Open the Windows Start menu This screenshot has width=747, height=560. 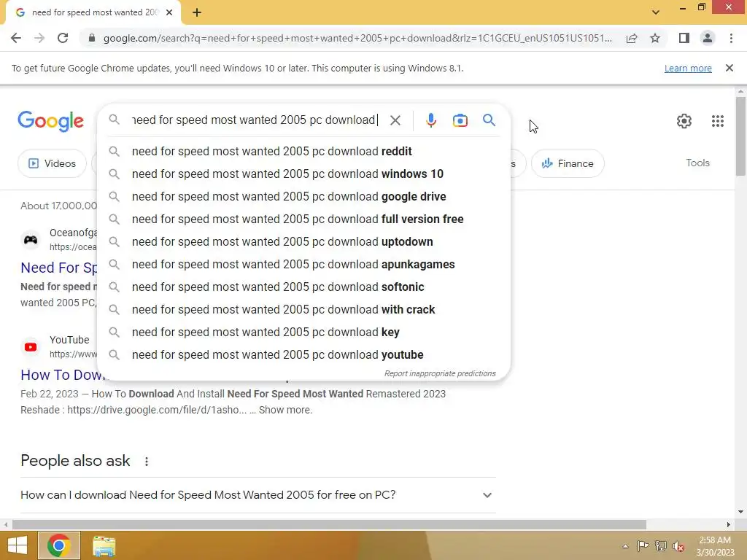18,545
